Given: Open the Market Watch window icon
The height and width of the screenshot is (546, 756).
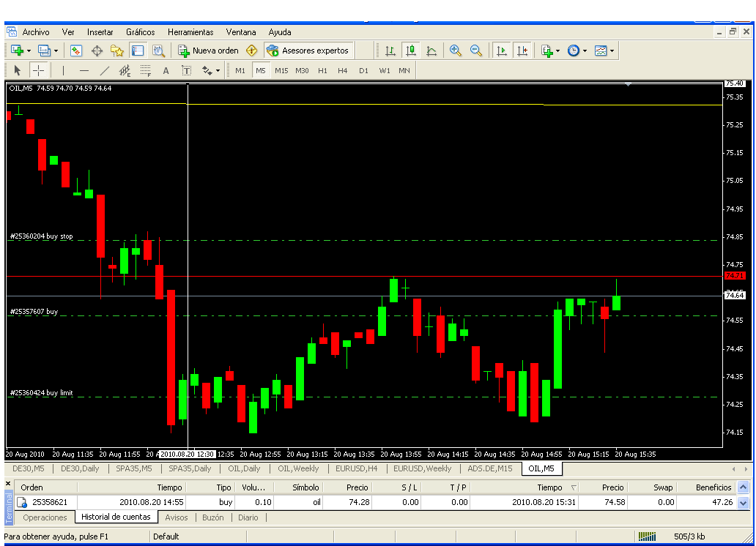Looking at the screenshot, I should coord(76,51).
